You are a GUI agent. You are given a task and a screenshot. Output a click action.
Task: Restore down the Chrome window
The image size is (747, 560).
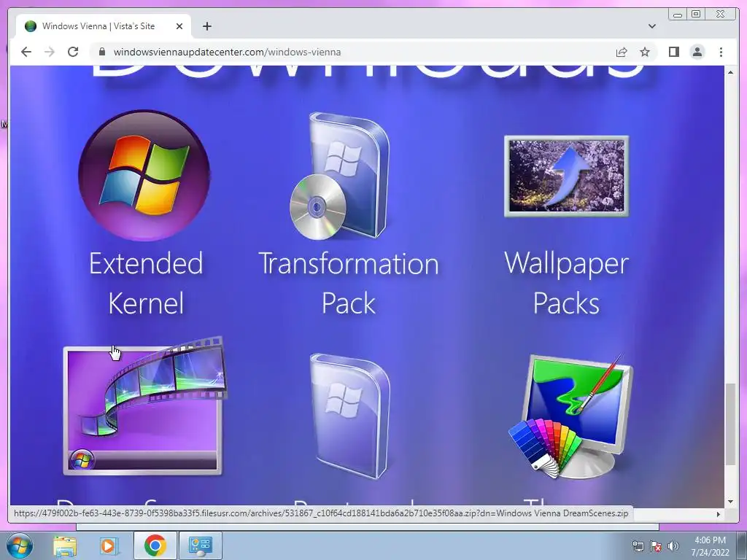pos(696,15)
